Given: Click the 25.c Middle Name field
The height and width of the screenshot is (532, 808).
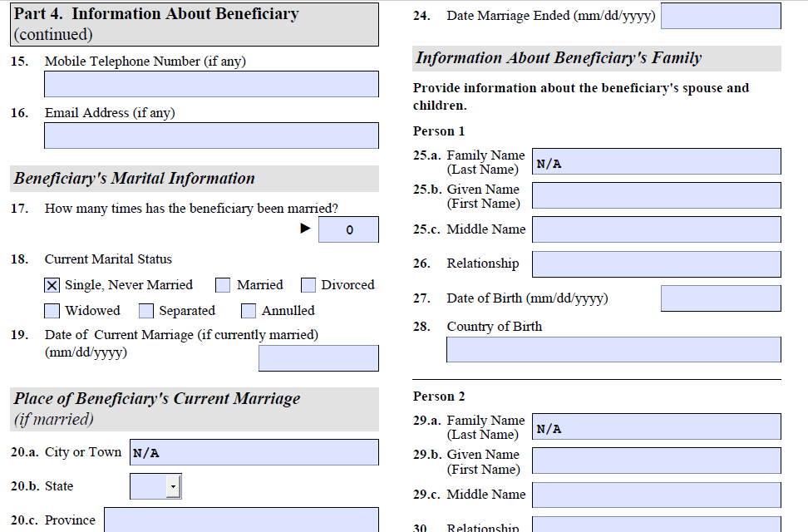Looking at the screenshot, I should click(x=657, y=229).
